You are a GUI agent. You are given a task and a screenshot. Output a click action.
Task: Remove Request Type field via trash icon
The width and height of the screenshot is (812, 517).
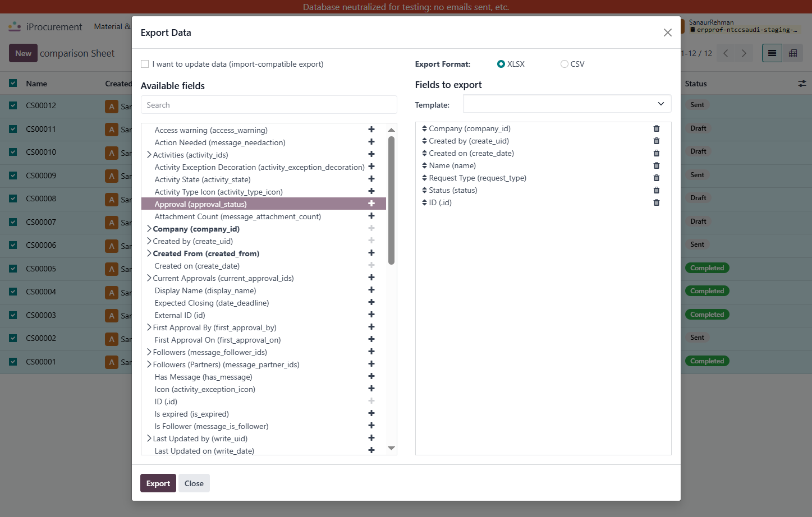pos(657,178)
